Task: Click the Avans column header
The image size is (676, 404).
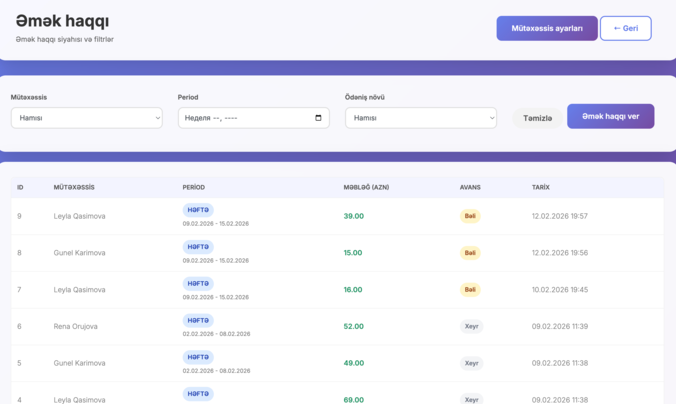Action: (470, 187)
